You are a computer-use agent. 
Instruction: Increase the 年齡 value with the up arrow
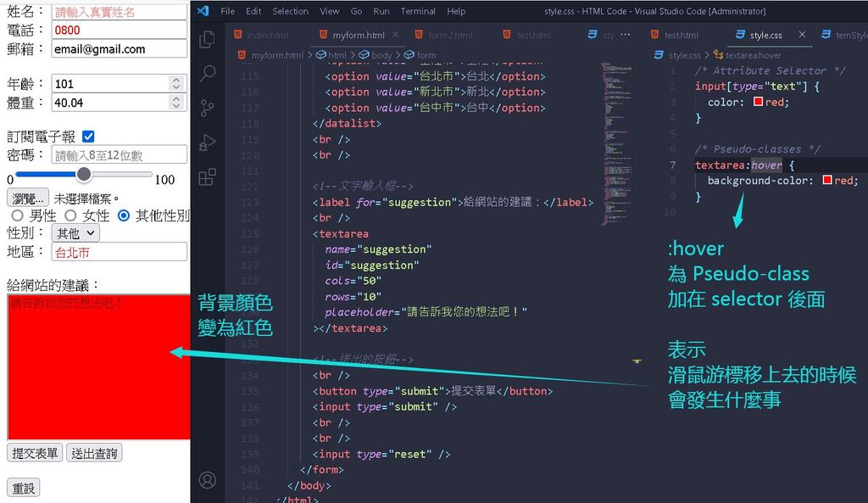point(176,80)
